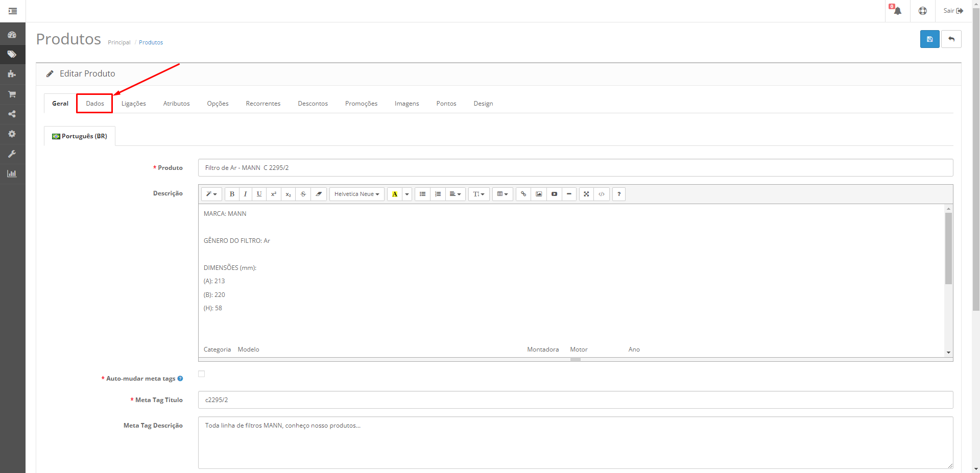Toggle fullscreen editor mode

click(x=586, y=194)
